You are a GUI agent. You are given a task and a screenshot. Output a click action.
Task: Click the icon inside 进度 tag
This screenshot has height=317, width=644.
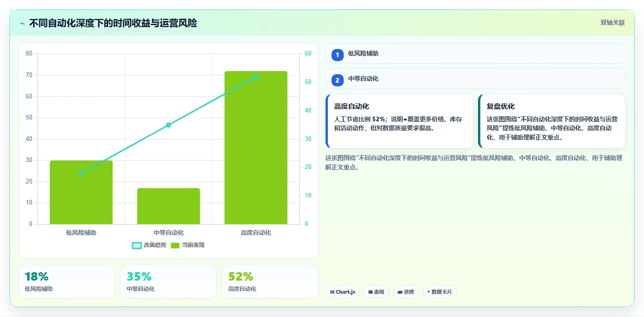(x=400, y=292)
